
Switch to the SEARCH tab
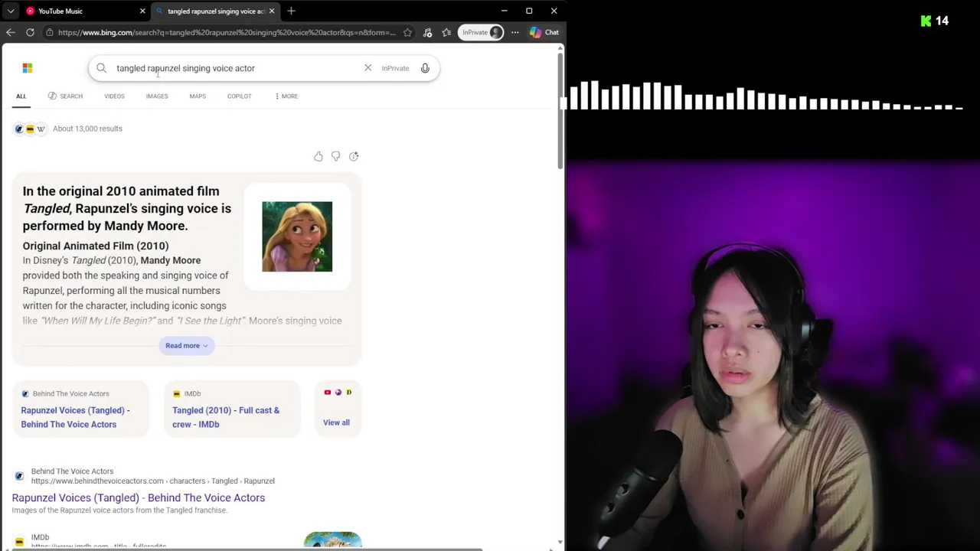click(65, 96)
